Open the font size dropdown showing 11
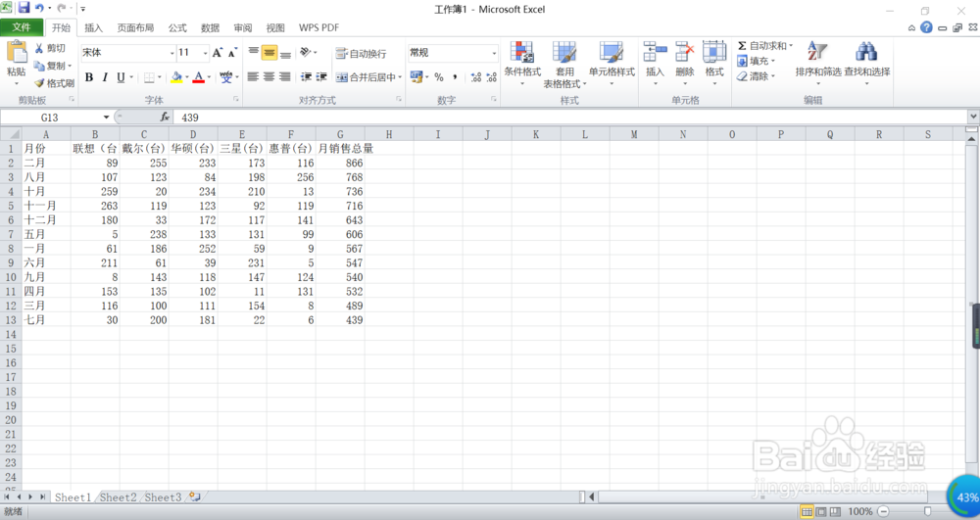The width and height of the screenshot is (980, 520). 205,53
